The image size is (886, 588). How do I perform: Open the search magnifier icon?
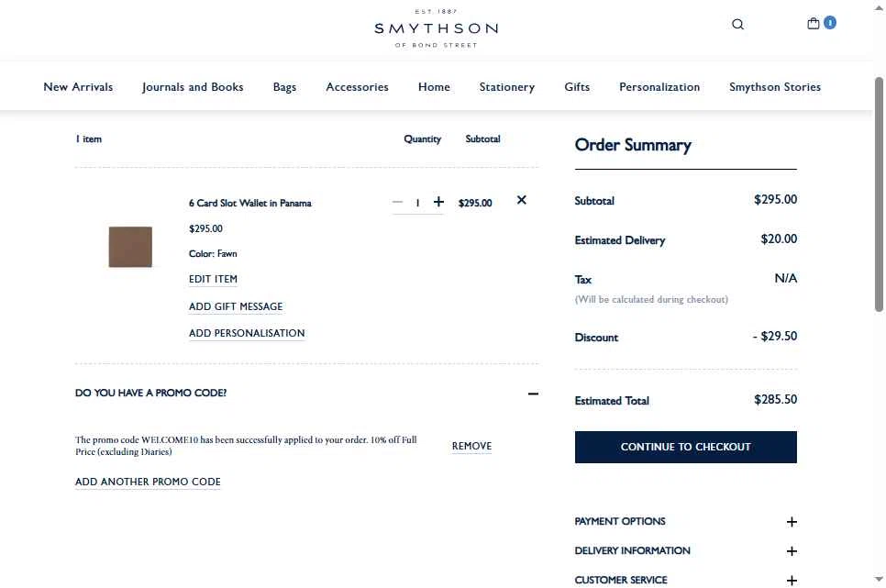tap(737, 25)
